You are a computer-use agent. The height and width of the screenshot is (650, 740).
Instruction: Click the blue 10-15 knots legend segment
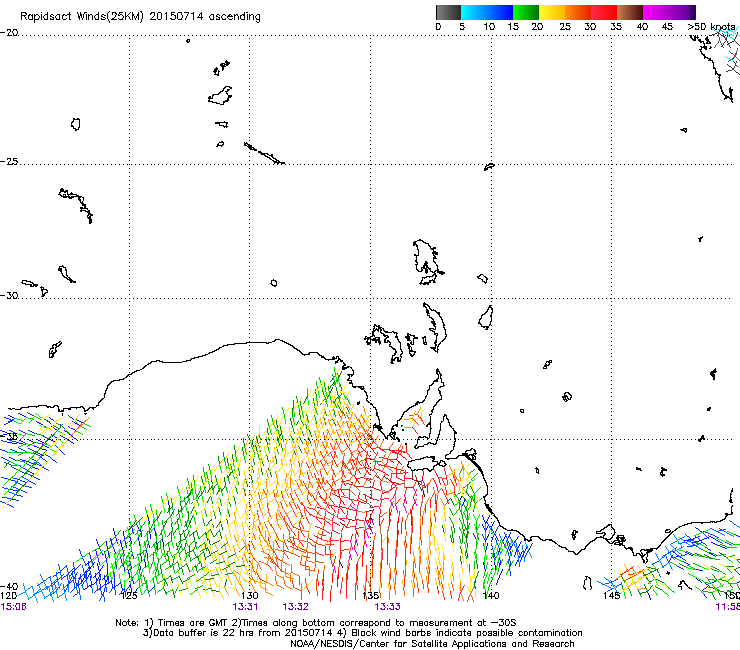tap(500, 12)
